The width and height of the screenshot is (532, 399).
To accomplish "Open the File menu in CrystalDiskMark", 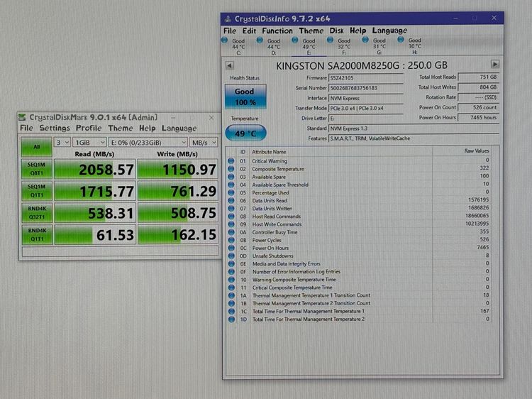I will point(26,128).
